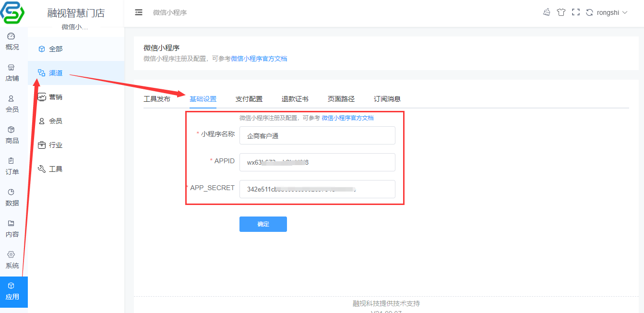Expand the rongshi user dropdown

[x=612, y=12]
